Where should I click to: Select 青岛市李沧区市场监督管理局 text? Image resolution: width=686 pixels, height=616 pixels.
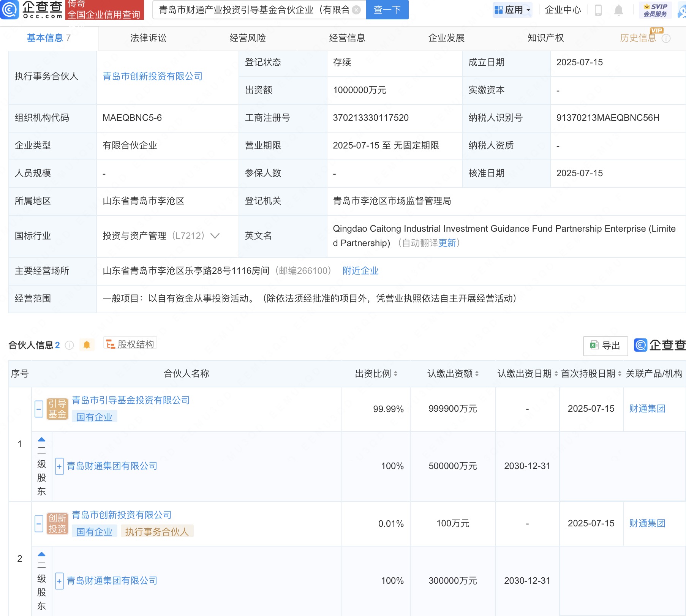tap(392, 201)
